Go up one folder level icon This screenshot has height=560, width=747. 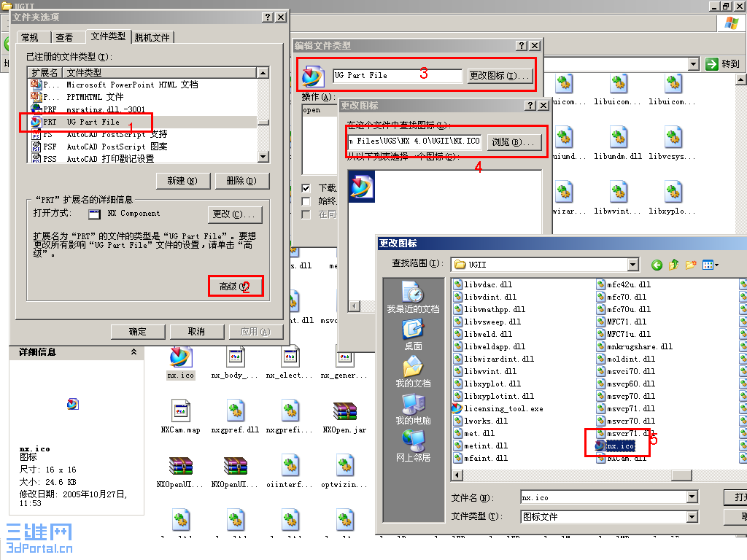[673, 265]
